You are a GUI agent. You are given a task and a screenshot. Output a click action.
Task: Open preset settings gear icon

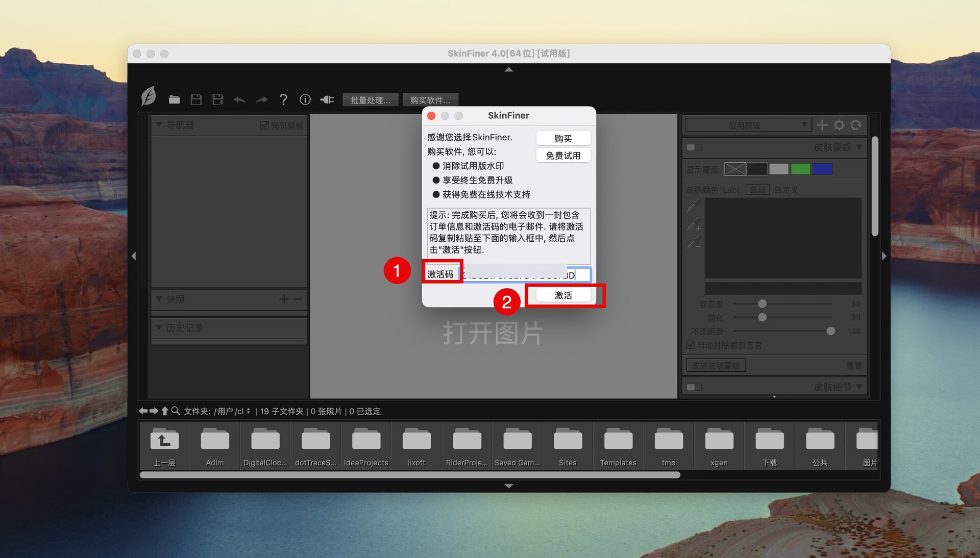click(x=839, y=125)
